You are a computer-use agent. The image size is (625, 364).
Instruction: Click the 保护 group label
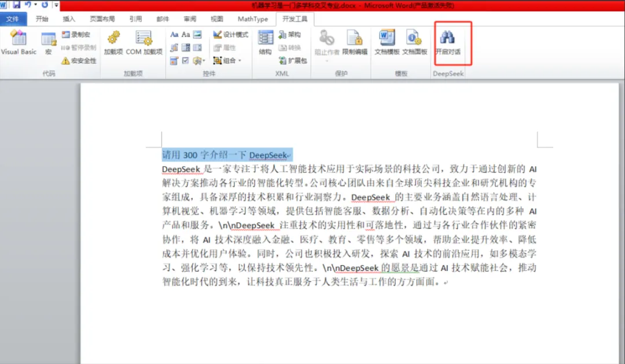(341, 73)
